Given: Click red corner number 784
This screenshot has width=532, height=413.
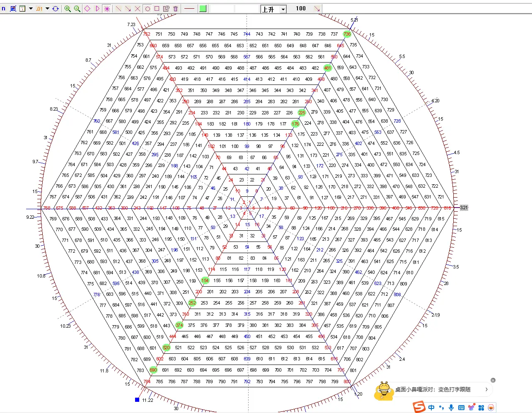Looking at the screenshot, I should [147, 382].
